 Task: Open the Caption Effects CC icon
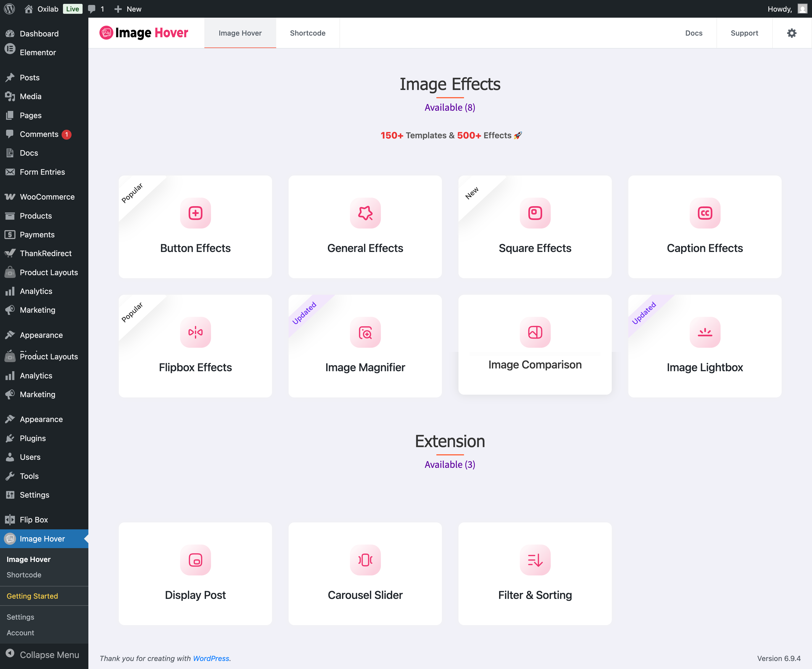(705, 213)
